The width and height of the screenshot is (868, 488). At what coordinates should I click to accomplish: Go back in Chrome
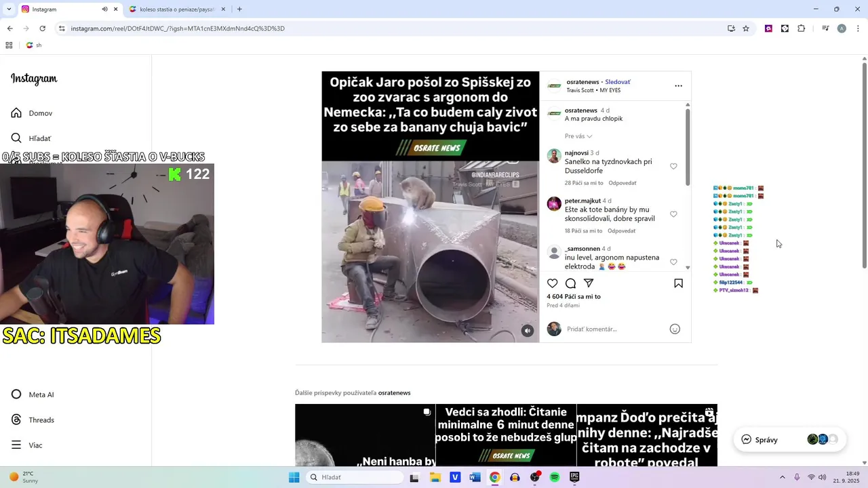tap(9, 28)
